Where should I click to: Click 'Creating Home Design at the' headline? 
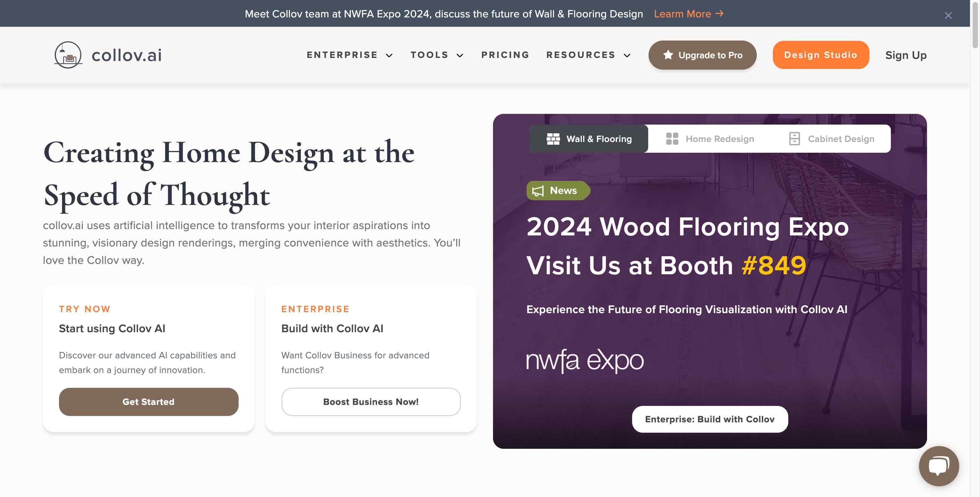click(229, 154)
